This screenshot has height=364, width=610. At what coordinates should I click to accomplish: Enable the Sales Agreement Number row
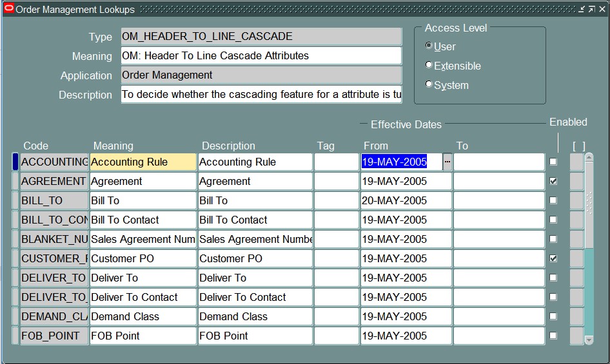point(553,239)
